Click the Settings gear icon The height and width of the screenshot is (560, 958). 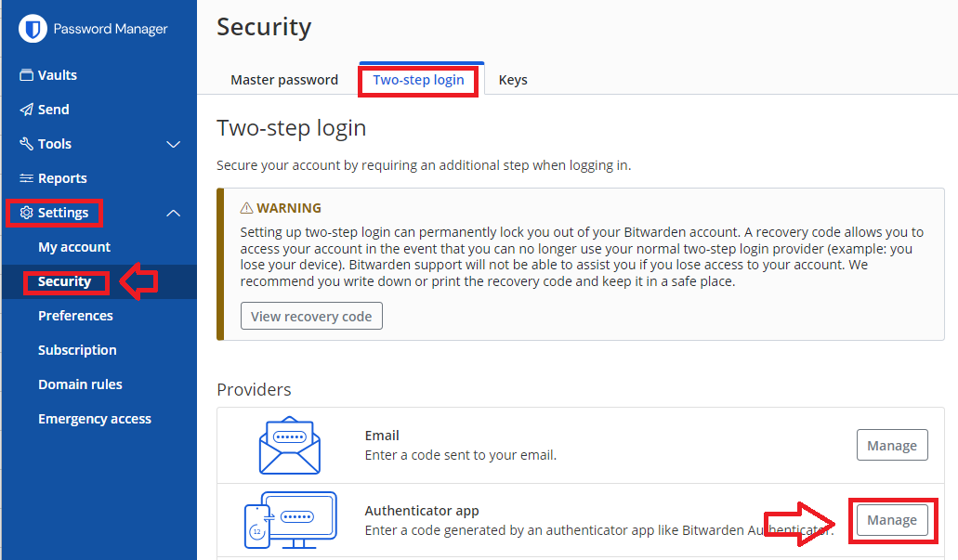click(26, 213)
